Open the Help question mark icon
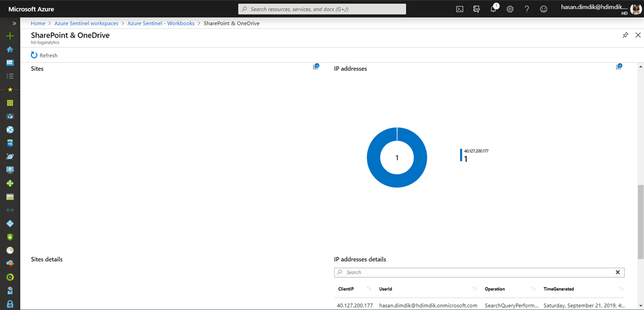 (x=527, y=9)
